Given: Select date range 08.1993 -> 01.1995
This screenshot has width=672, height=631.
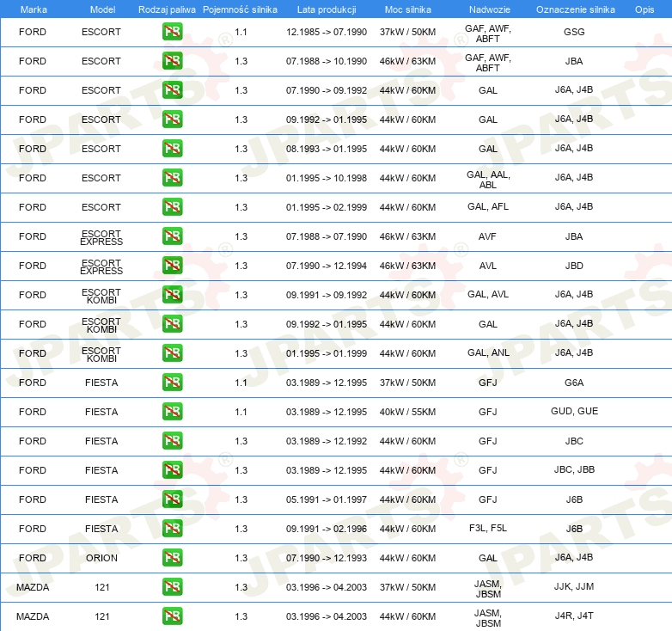Looking at the screenshot, I should [327, 149].
